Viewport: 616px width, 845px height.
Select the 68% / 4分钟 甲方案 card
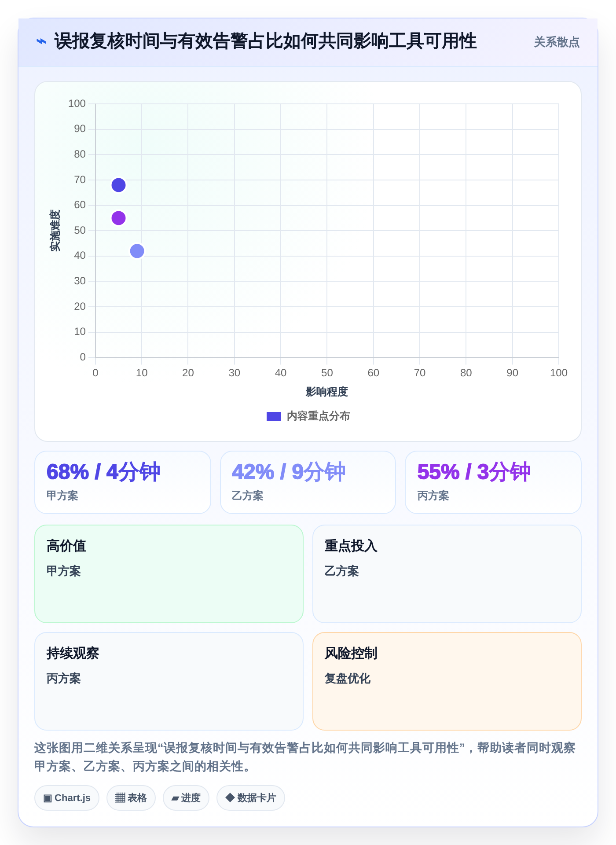point(123,482)
